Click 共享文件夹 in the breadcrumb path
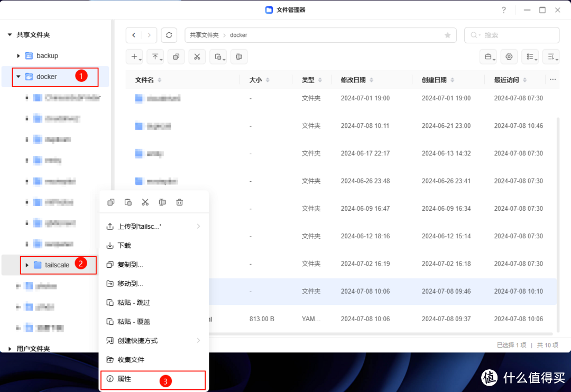 tap(204, 35)
